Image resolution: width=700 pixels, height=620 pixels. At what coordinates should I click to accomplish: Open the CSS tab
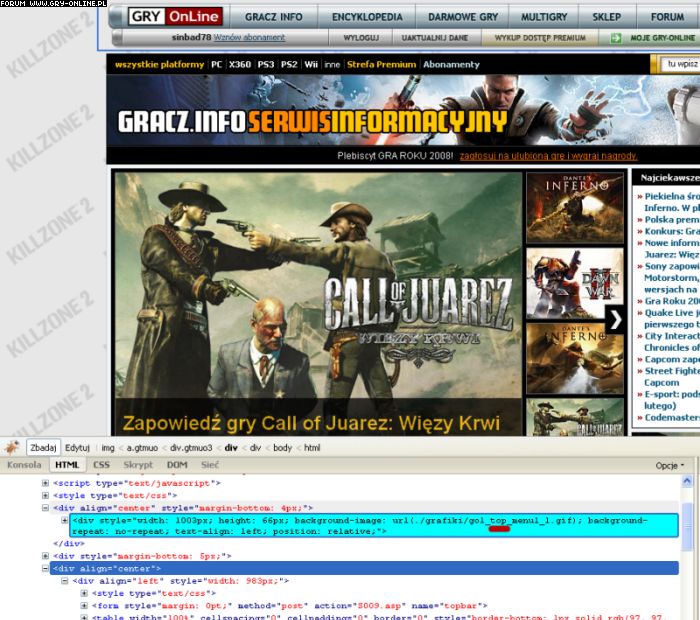tap(101, 465)
